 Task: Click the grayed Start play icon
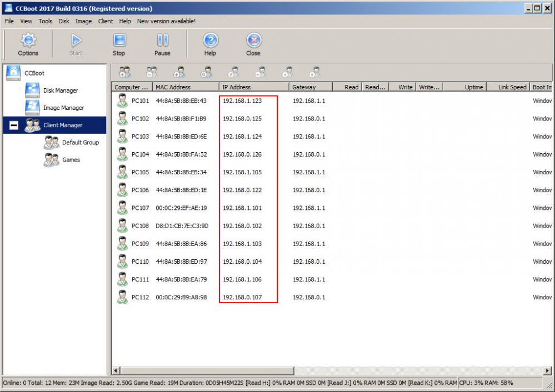pos(76,40)
